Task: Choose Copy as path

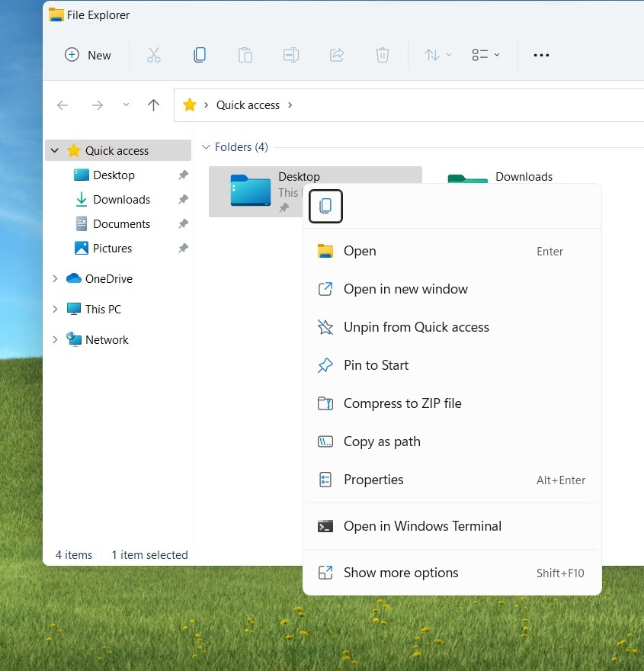Action: point(452,441)
